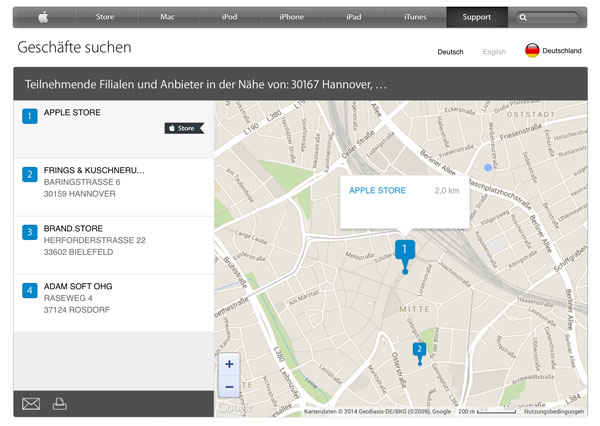Switch language to Deutsch
600x426 pixels.
point(450,52)
